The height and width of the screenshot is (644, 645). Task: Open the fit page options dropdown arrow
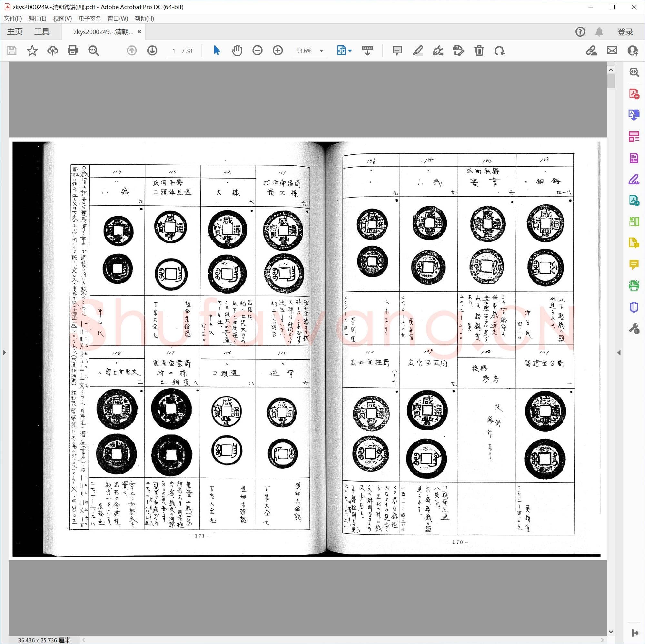click(350, 51)
